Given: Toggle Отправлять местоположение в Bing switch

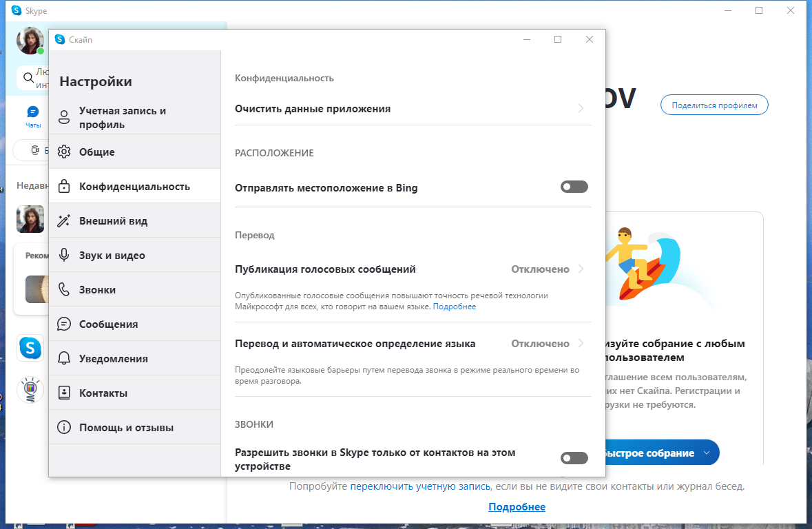Looking at the screenshot, I should 574,187.
